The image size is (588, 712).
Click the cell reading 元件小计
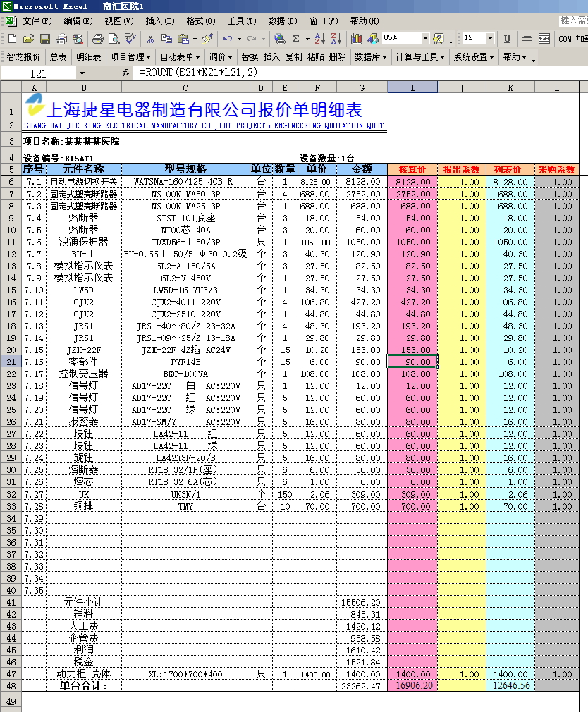pyautogui.click(x=83, y=602)
